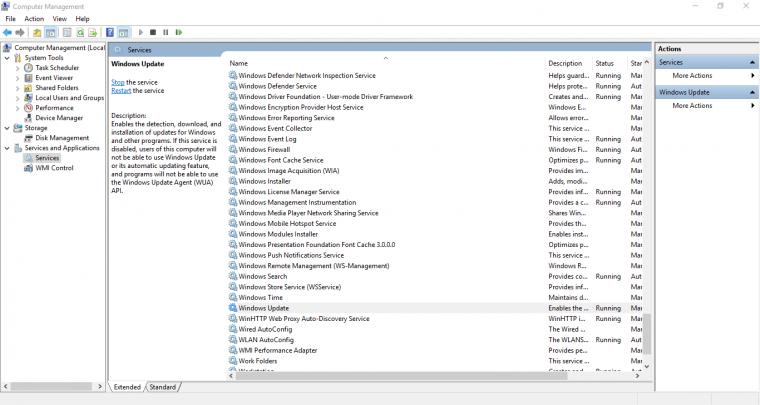The width and height of the screenshot is (760, 405).
Task: Sort services by the Name column header
Action: click(386, 63)
